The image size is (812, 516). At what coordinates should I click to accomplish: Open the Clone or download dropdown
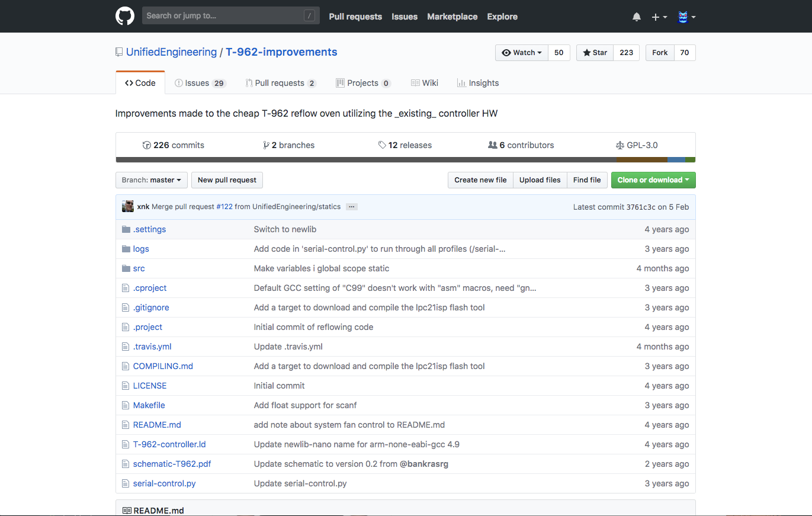[x=653, y=180]
